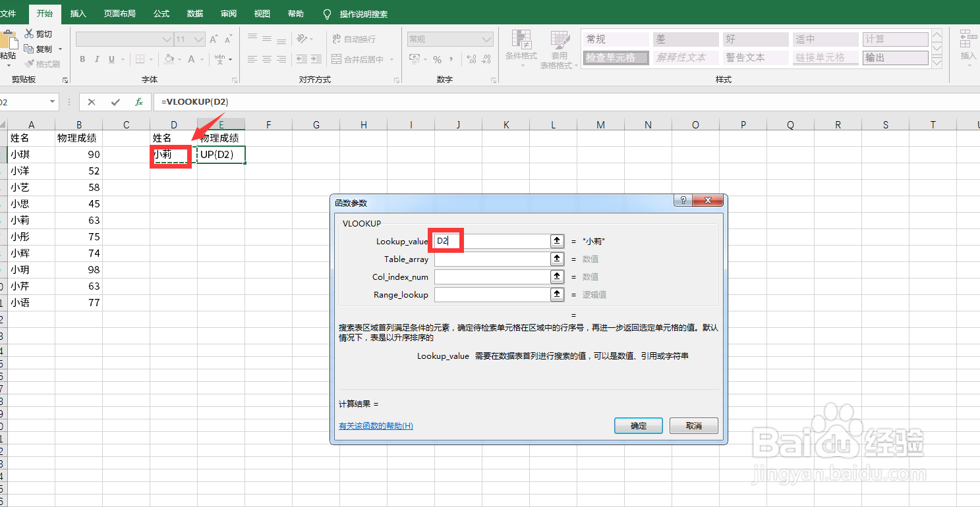The height and width of the screenshot is (507, 980).
Task: Toggle bold formatting
Action: click(82, 59)
